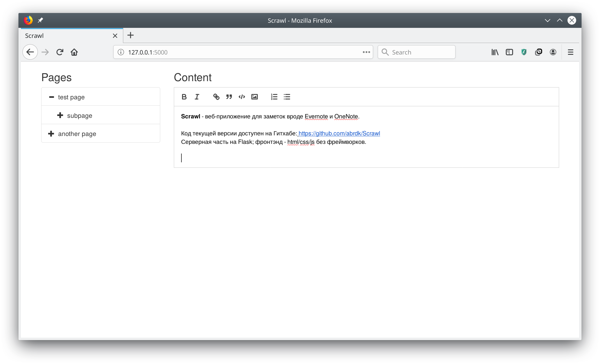This screenshot has width=600, height=364.
Task: Click the ordered list icon
Action: (x=274, y=97)
